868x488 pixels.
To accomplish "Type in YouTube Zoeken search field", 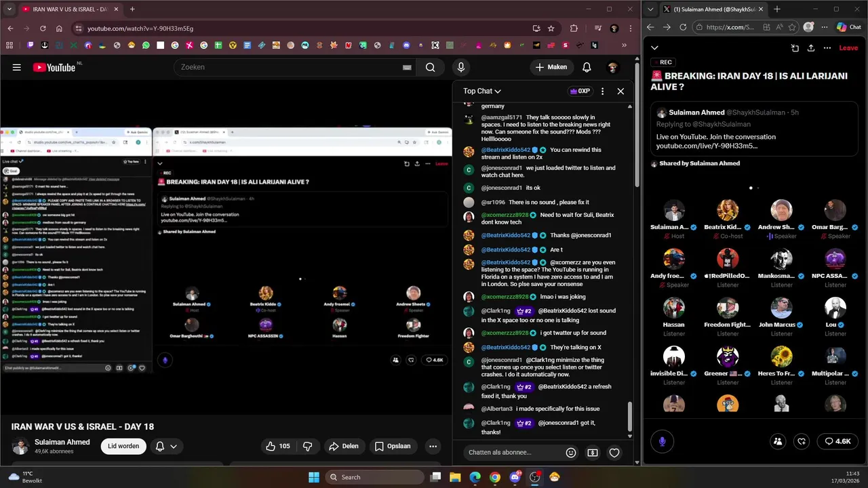I will tap(288, 67).
